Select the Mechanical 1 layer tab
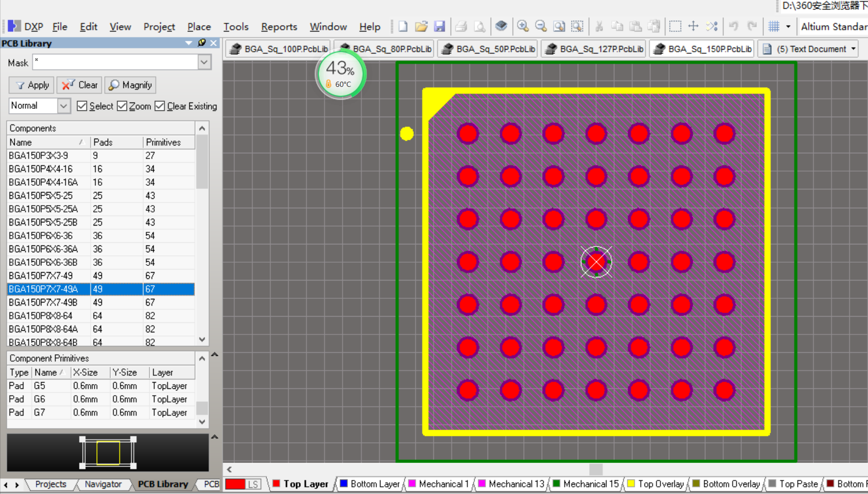Viewport: 868px width, 494px height. 439,484
